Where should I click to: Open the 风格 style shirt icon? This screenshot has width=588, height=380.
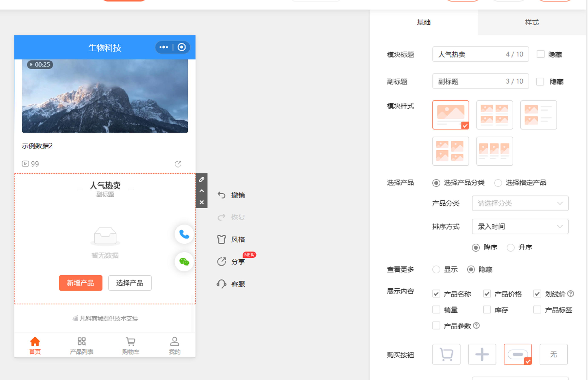click(222, 239)
